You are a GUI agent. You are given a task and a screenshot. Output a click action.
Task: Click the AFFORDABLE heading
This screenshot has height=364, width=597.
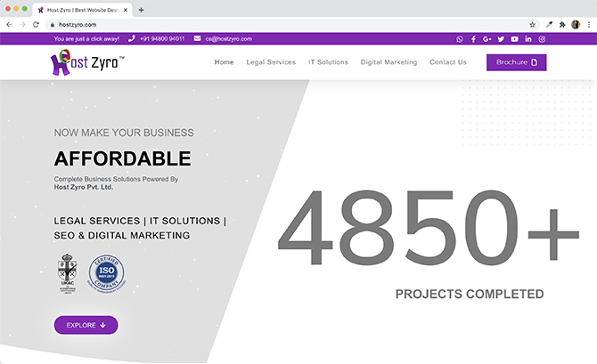[122, 158]
